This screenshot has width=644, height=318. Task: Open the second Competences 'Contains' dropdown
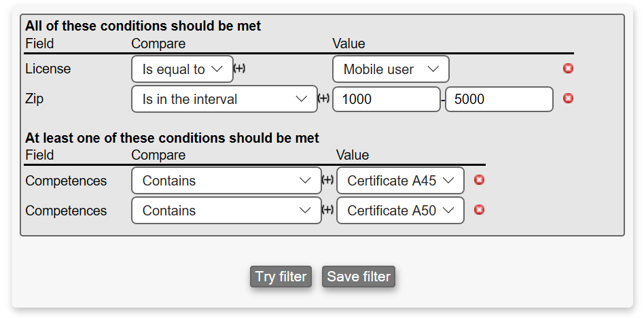(x=226, y=211)
